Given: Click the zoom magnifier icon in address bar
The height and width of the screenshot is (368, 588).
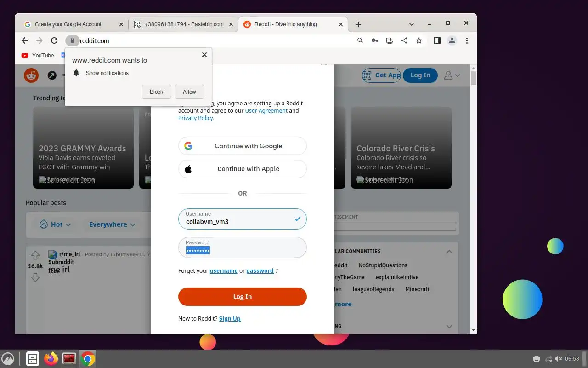Looking at the screenshot, I should 360,40.
